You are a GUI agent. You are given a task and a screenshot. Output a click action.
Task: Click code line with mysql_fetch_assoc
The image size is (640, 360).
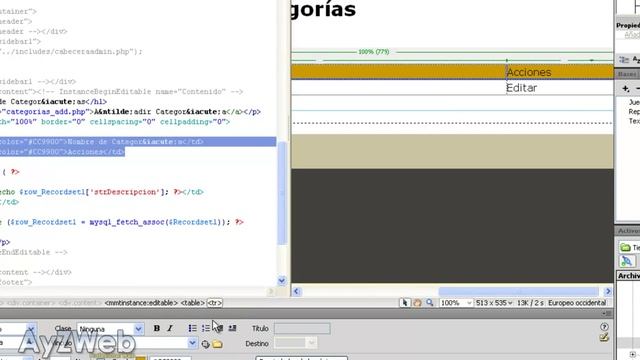pos(122,222)
